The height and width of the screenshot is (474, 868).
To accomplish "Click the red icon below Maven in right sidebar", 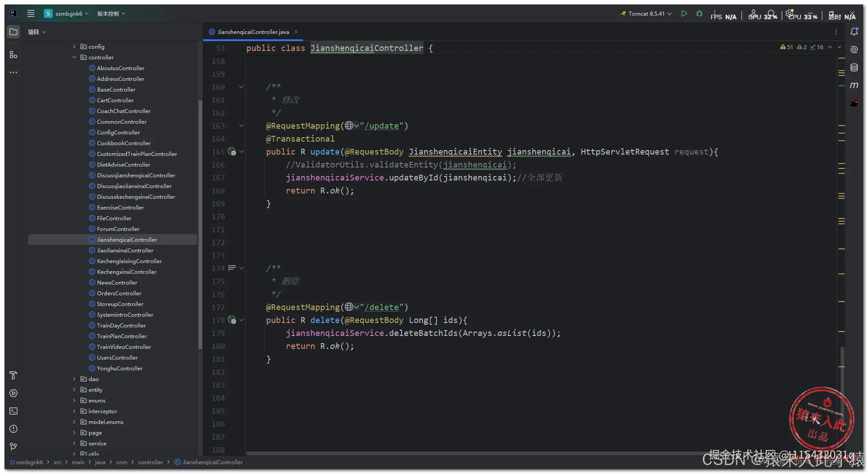I will (x=854, y=103).
